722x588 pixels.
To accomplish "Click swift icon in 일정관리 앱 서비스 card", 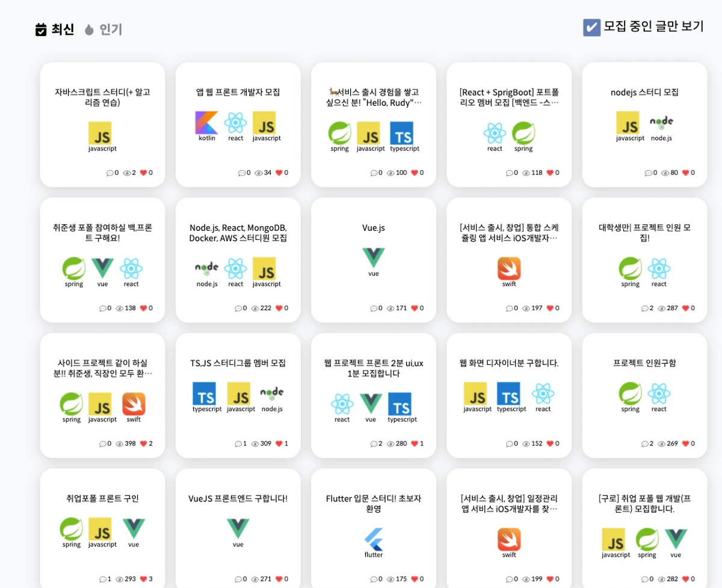I will tap(509, 540).
